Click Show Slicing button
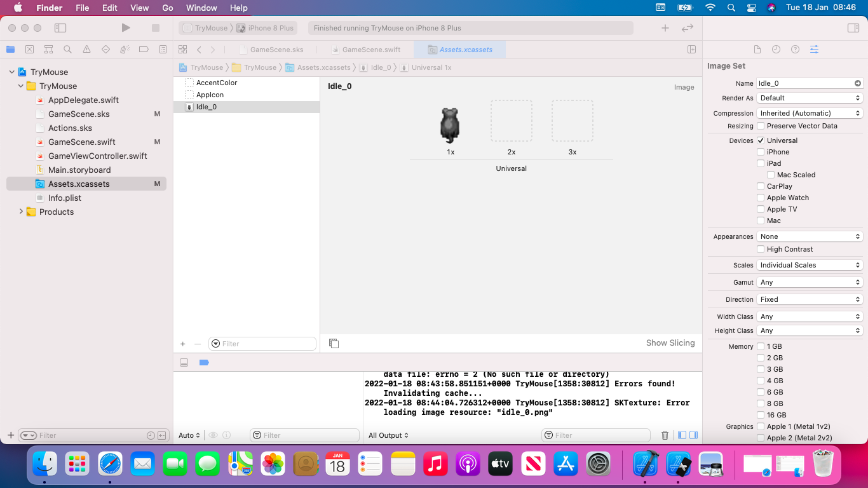868x488 pixels. [x=670, y=343]
